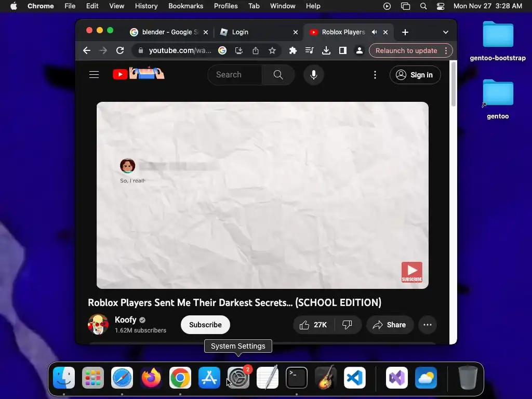Mute the Roblox Players tab audio icon
The image size is (532, 399).
(374, 32)
